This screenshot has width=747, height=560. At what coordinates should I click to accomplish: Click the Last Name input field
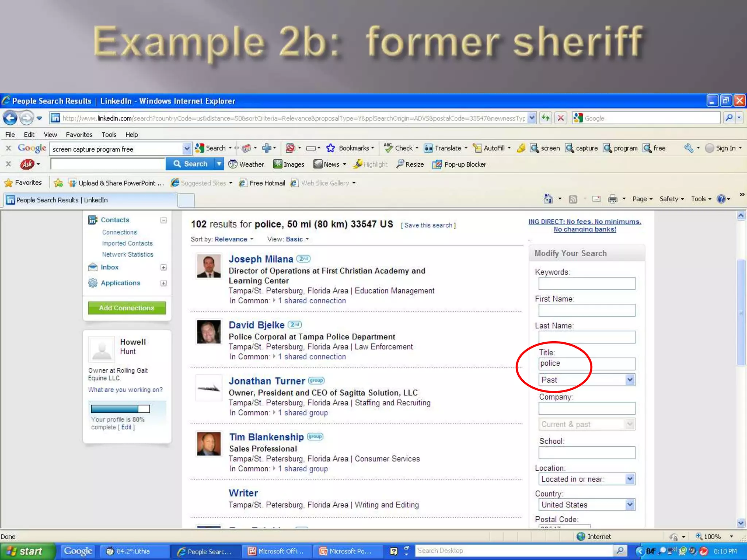click(x=587, y=337)
